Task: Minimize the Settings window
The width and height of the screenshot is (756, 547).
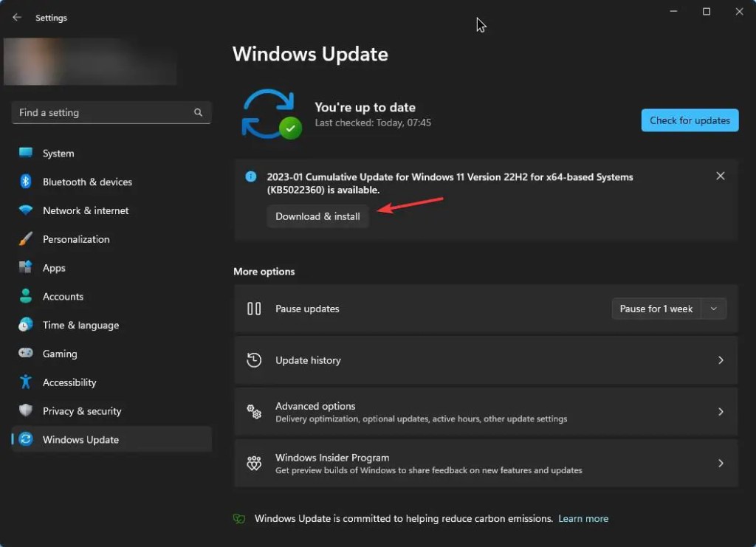Action: pyautogui.click(x=673, y=12)
